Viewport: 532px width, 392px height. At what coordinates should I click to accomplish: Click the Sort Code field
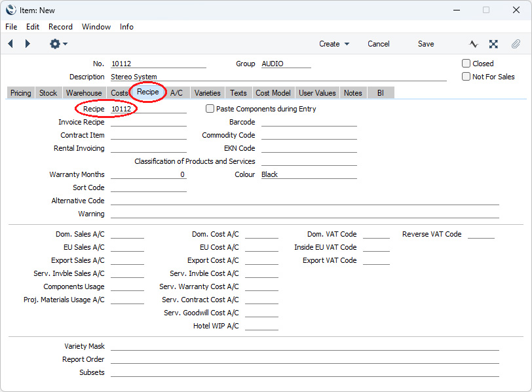pos(149,187)
